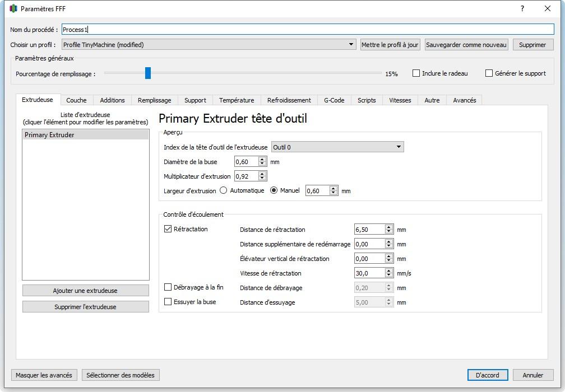This screenshot has height=392, width=565.
Task: Open the Remplissage tab
Action: pos(154,100)
